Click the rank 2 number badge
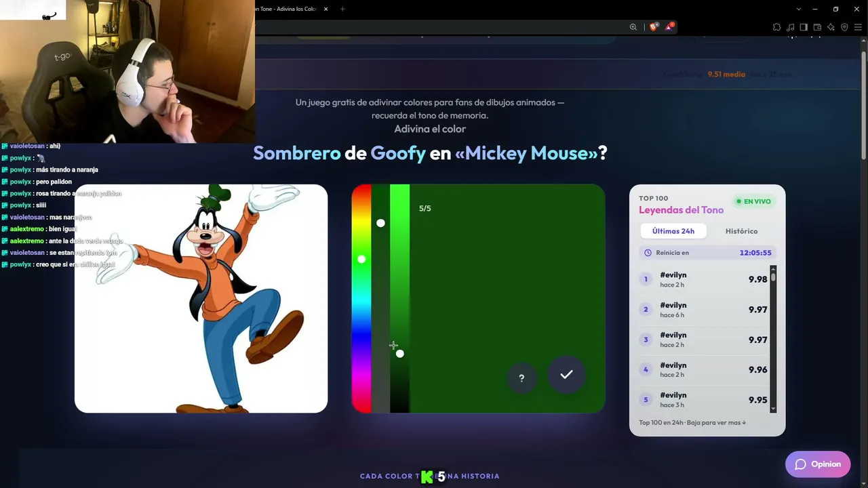Viewport: 868px width, 488px height. pos(646,310)
